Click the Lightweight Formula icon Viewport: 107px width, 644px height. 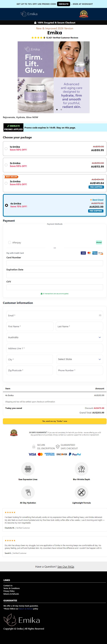pyautogui.click(x=82, y=492)
